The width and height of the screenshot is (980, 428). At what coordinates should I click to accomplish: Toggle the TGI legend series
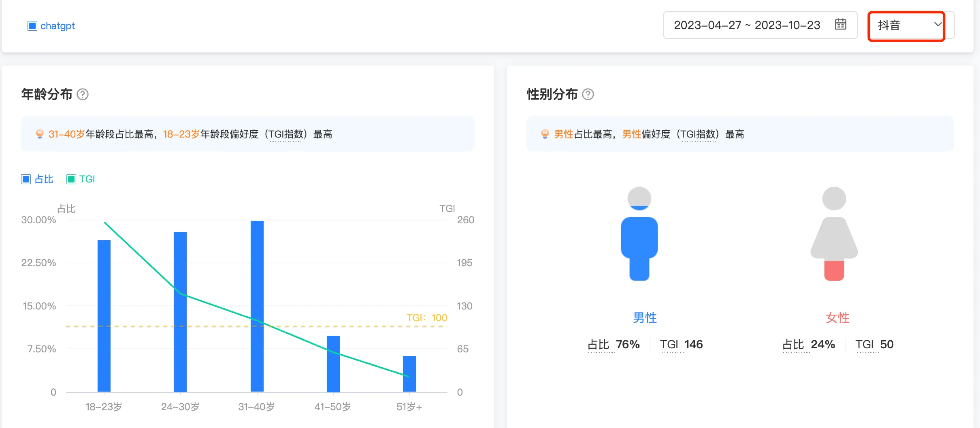pyautogui.click(x=81, y=179)
